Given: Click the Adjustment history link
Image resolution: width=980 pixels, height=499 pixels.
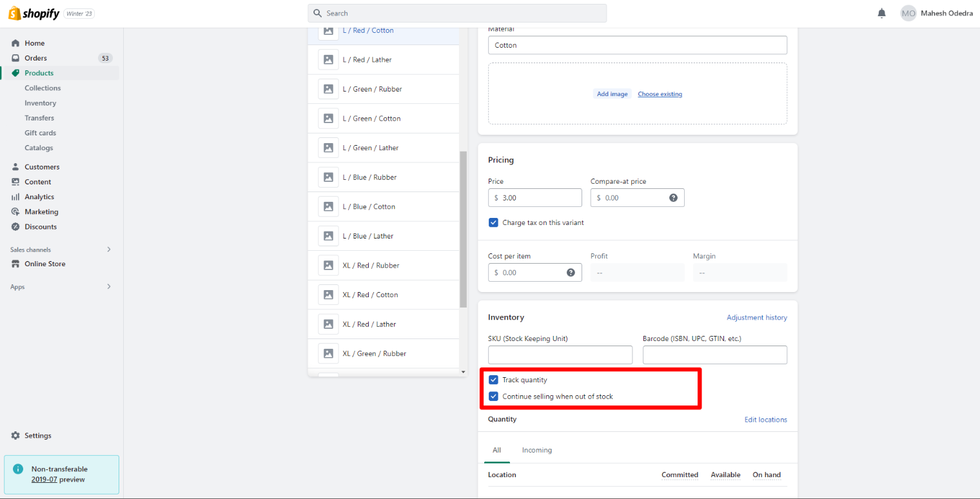Looking at the screenshot, I should 756,318.
